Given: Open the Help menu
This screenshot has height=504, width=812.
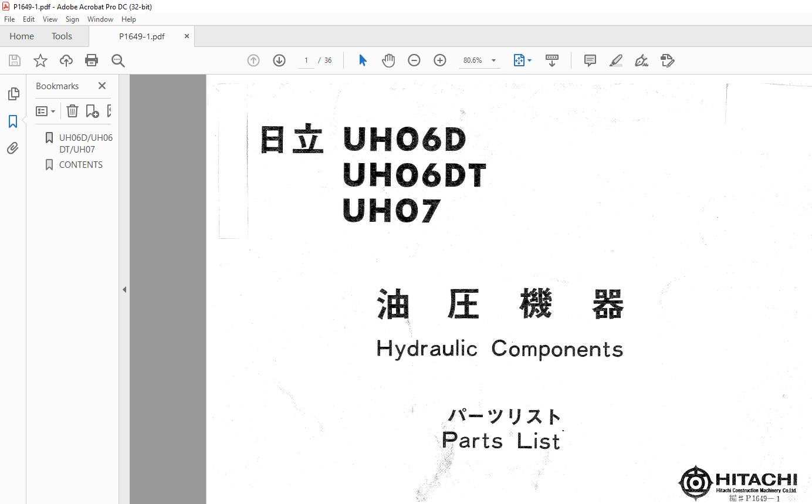Looking at the screenshot, I should 128,19.
